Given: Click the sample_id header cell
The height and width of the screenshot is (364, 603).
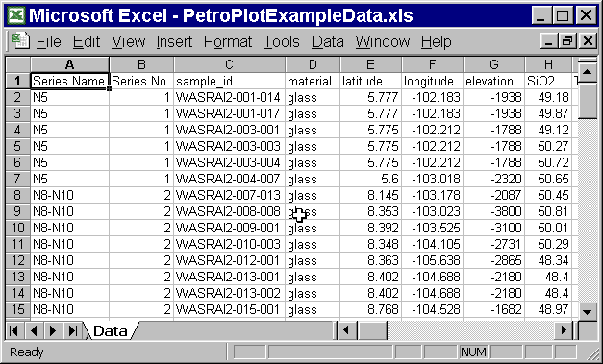Looking at the screenshot, I should 229,81.
